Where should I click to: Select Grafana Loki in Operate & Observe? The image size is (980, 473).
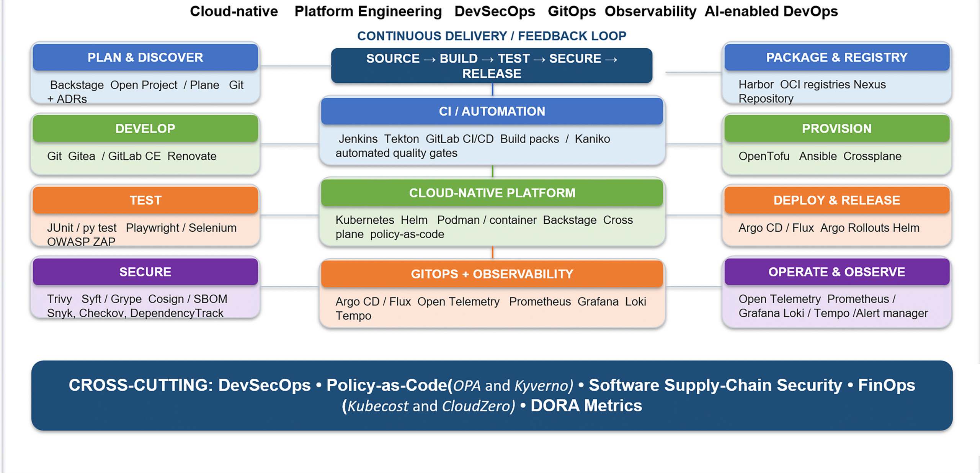coord(771,313)
